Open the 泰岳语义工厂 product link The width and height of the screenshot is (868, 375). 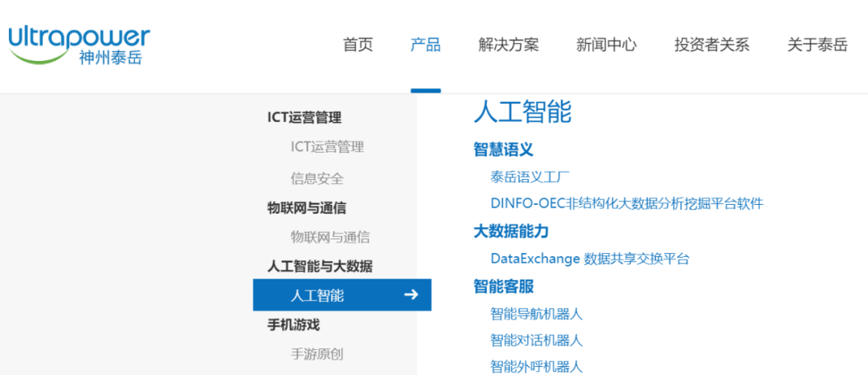pyautogui.click(x=530, y=177)
